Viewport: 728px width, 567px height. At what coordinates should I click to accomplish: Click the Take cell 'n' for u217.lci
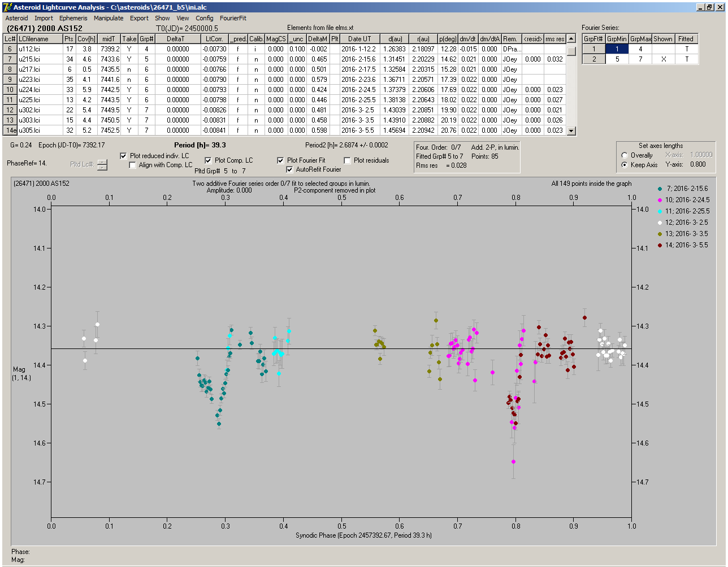[x=129, y=69]
